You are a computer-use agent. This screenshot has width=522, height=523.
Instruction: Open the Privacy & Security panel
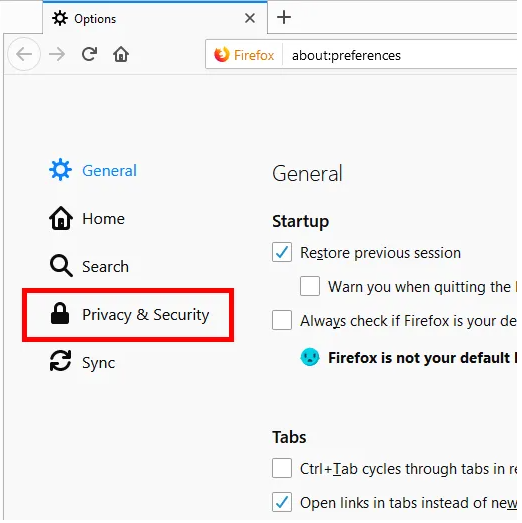pos(128,315)
